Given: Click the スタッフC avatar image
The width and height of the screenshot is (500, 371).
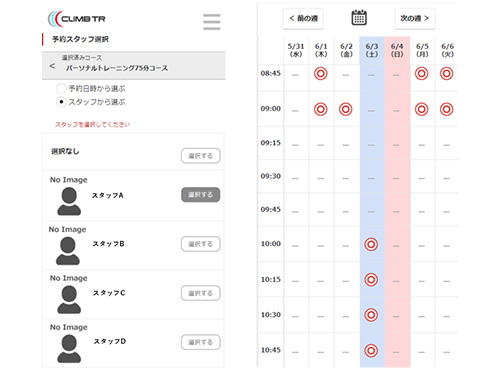Looking at the screenshot, I should [x=69, y=300].
